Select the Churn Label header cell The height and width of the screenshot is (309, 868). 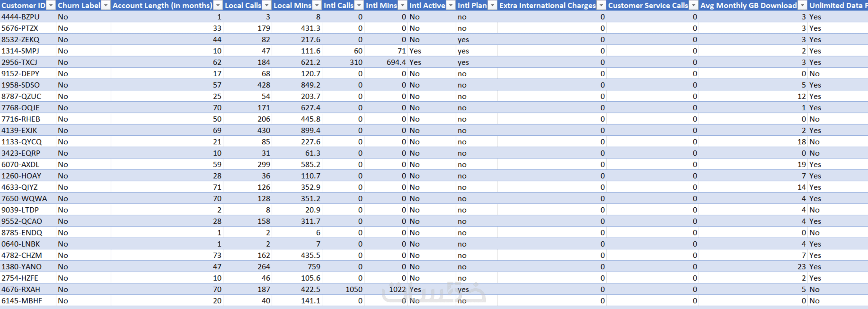(x=83, y=5)
